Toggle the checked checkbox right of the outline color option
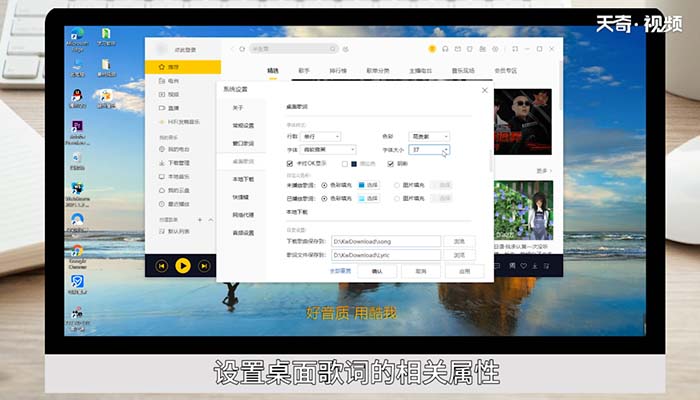Viewport: 700px width, 400px height. pos(391,164)
